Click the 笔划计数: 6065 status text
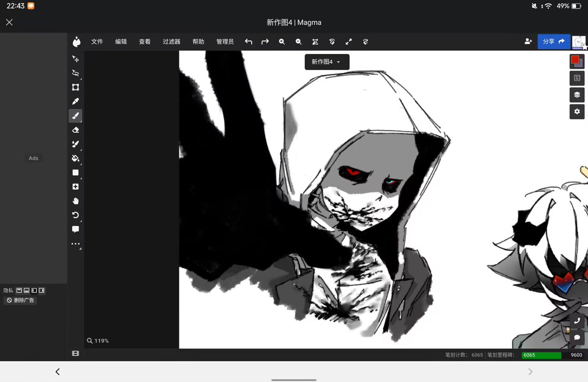The height and width of the screenshot is (382, 588). pos(464,355)
